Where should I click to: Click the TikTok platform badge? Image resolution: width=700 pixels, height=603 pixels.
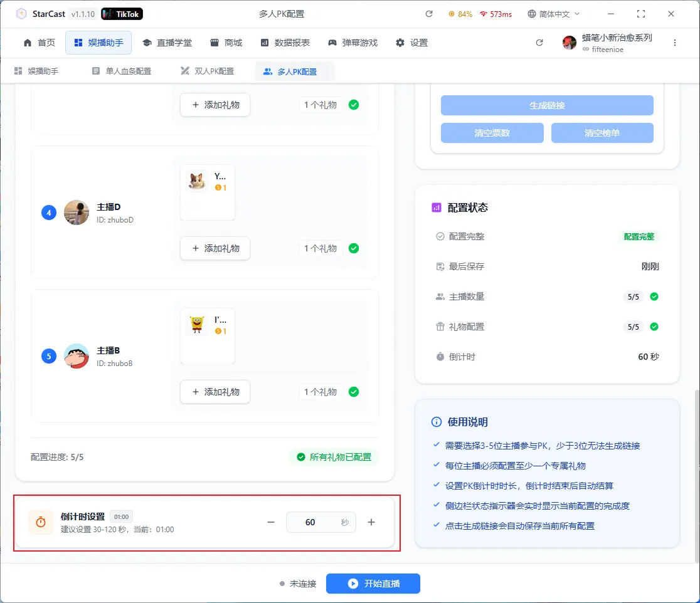(x=122, y=14)
